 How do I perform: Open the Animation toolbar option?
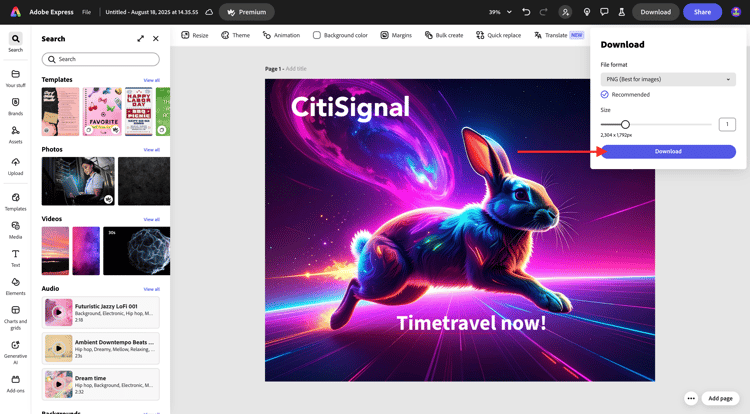[x=281, y=35]
